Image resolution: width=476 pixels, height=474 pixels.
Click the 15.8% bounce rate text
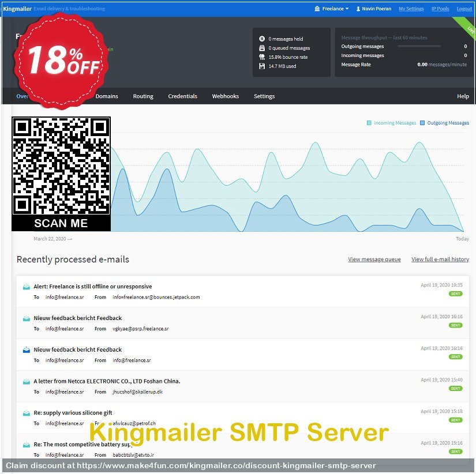288,57
